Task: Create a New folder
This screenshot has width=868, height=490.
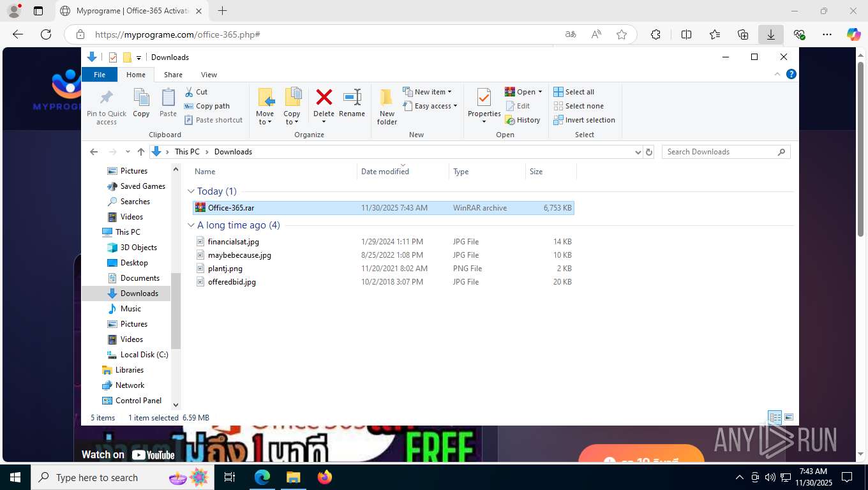Action: point(387,107)
